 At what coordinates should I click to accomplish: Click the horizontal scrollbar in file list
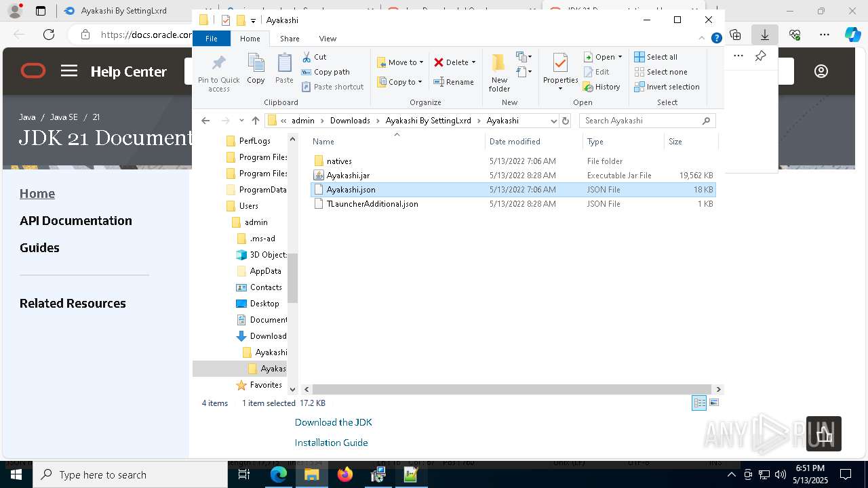[x=511, y=389]
